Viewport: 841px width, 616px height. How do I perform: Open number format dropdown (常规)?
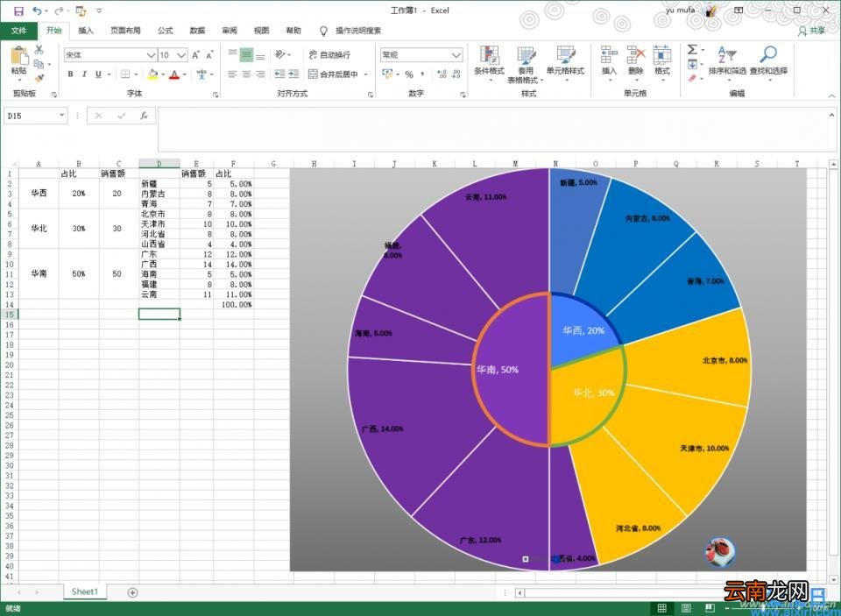(456, 54)
